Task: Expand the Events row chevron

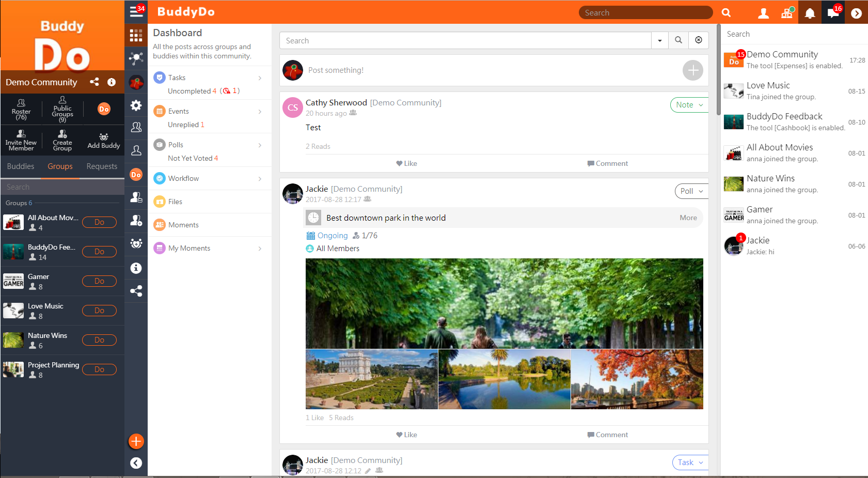Action: [260, 112]
